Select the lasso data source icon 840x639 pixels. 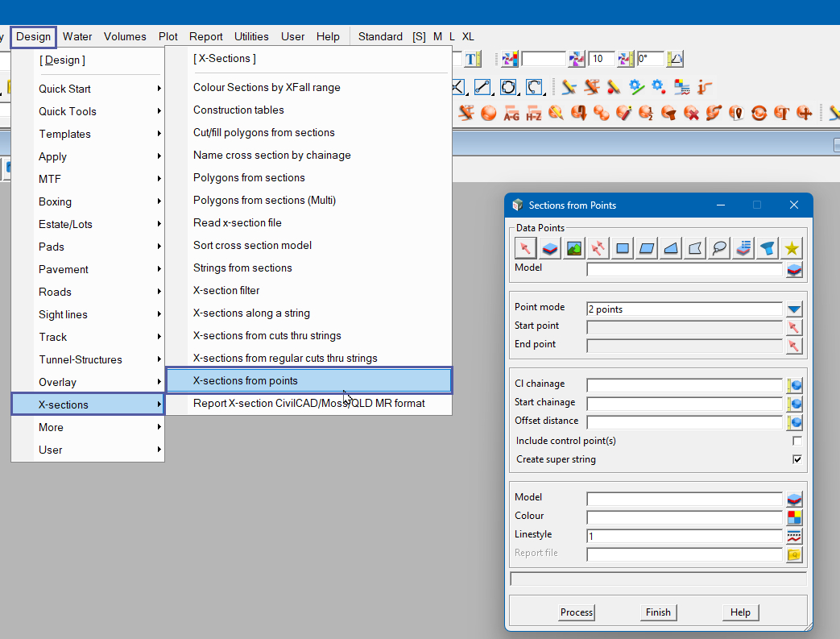[720, 248]
